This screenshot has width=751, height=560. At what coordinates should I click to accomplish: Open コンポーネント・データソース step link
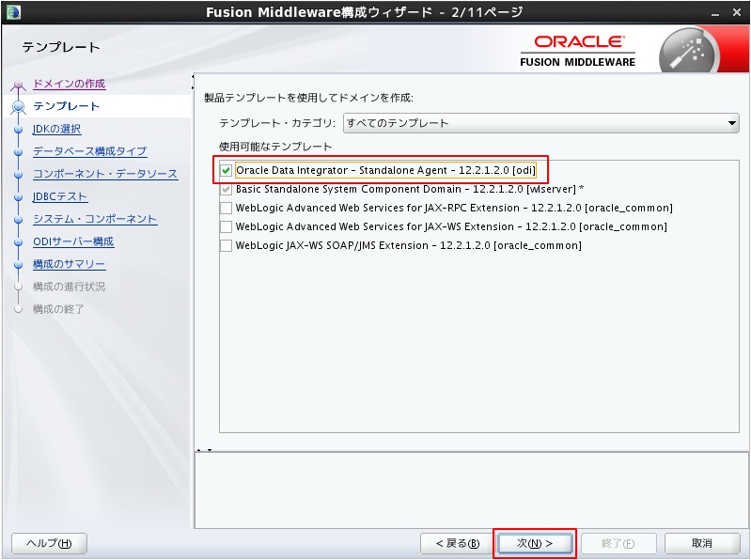(x=105, y=174)
